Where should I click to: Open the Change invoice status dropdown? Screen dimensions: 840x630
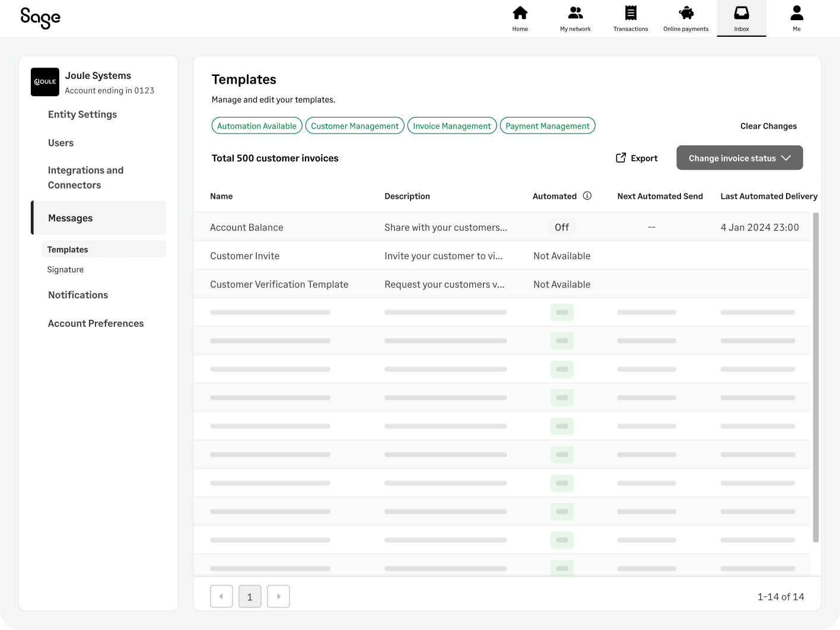tap(739, 158)
